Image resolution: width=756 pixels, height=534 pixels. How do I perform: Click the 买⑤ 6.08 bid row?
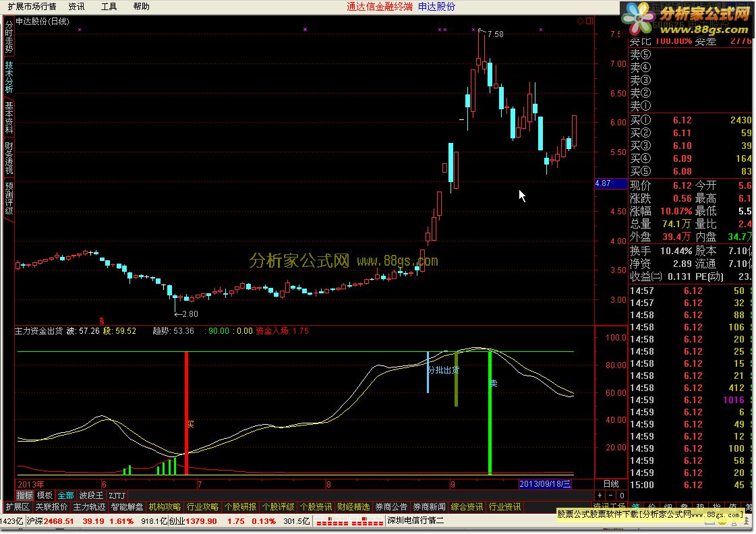(x=691, y=171)
